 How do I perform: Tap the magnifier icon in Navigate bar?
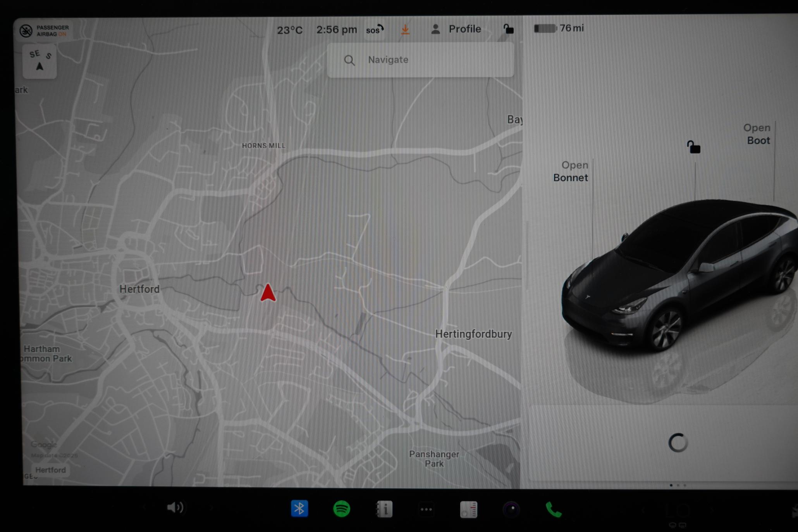(x=349, y=60)
